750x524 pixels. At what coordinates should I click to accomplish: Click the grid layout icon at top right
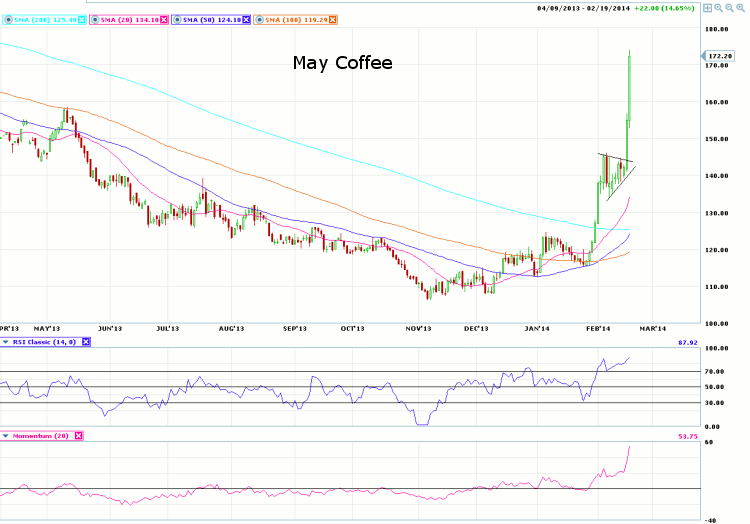tap(708, 8)
